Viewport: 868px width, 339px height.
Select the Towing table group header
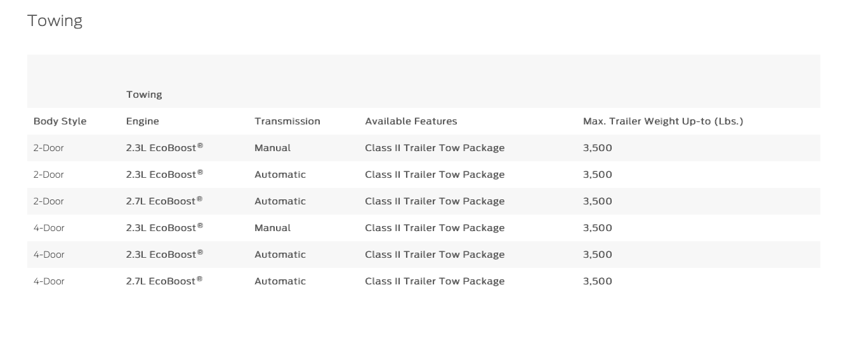coord(144,95)
